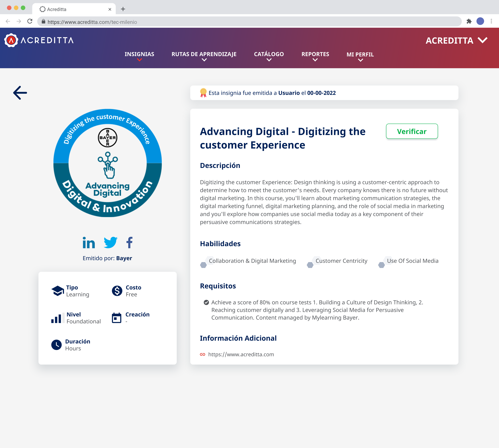Click the Acreditta logo in the header
Image resolution: width=499 pixels, height=448 pixels.
point(39,40)
